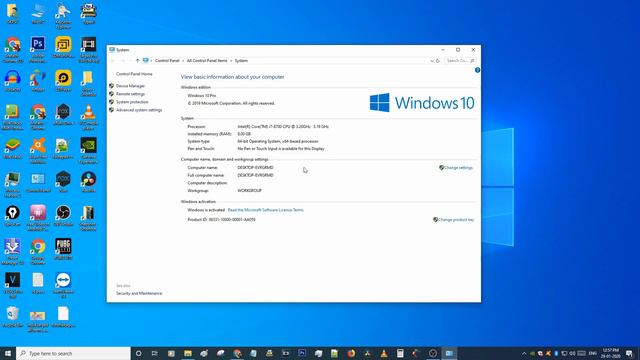Open Calculator from the taskbar
This screenshot has width=640, height=360.
pyautogui.click(x=400, y=353)
